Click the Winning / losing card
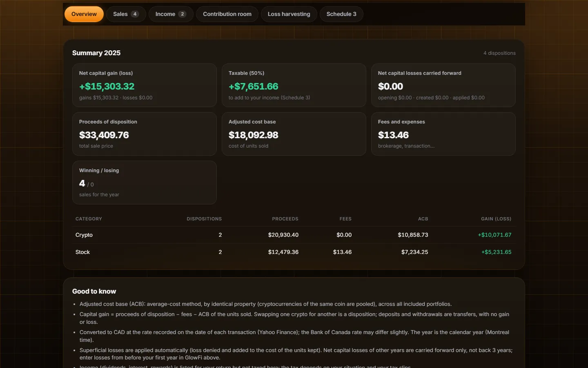 pos(145,182)
